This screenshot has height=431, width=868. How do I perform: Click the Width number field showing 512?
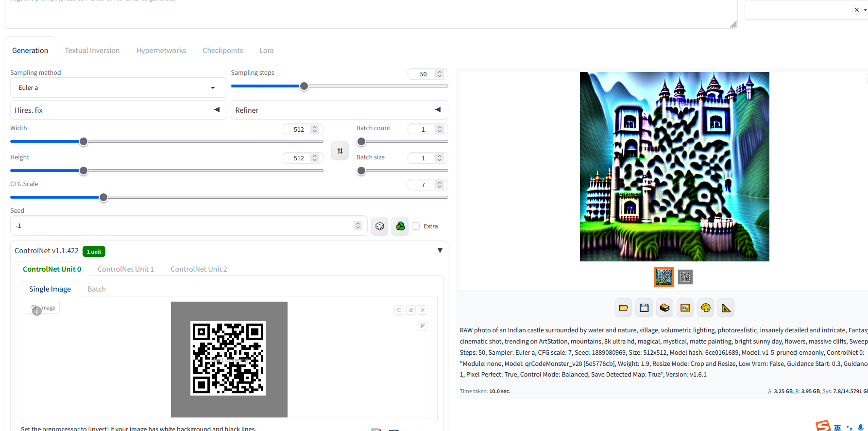(303, 129)
